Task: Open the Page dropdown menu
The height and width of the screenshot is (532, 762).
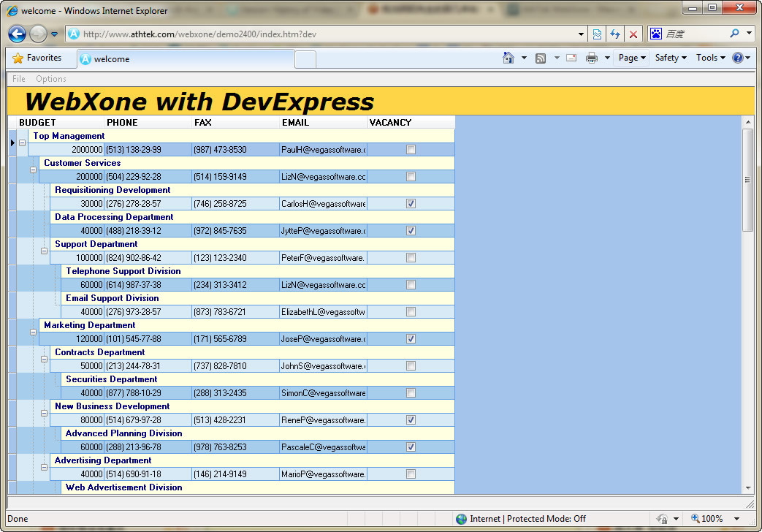Action: [632, 58]
